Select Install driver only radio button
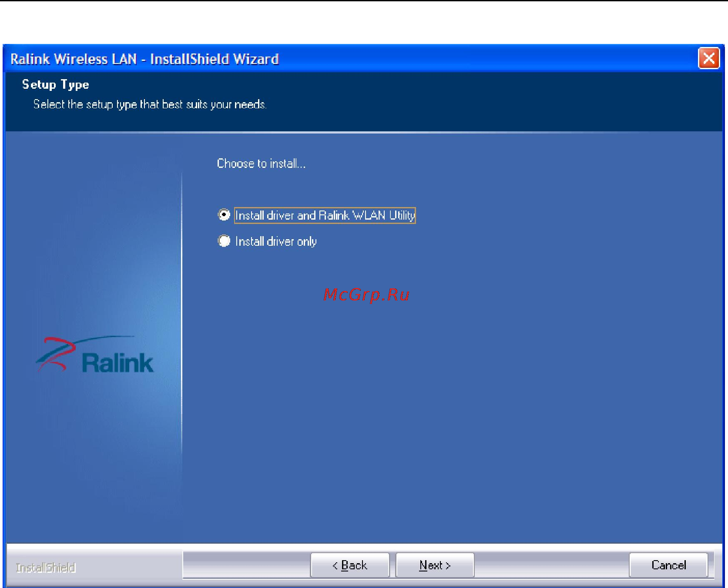The height and width of the screenshot is (588, 728). coord(224,241)
